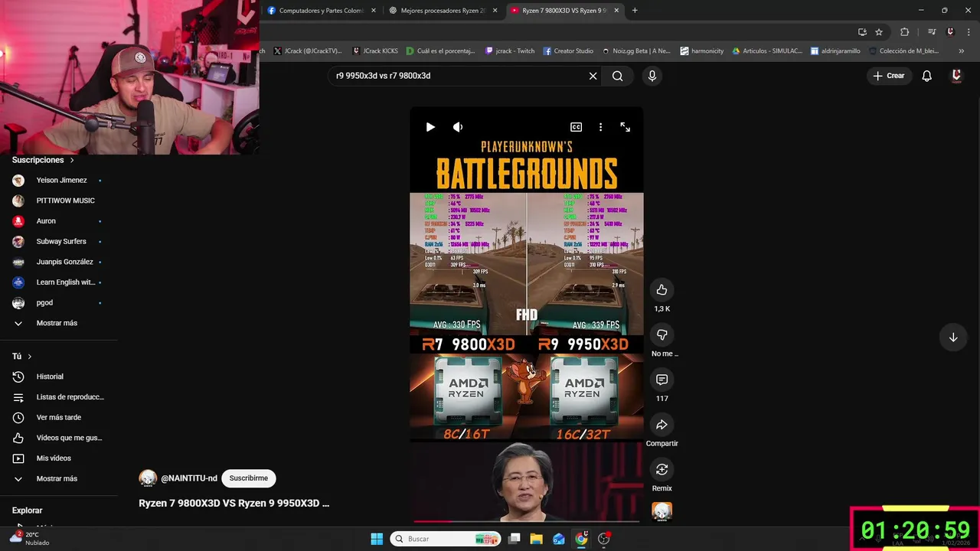
Task: Open the YouTube account avatar menu
Action: tap(956, 76)
